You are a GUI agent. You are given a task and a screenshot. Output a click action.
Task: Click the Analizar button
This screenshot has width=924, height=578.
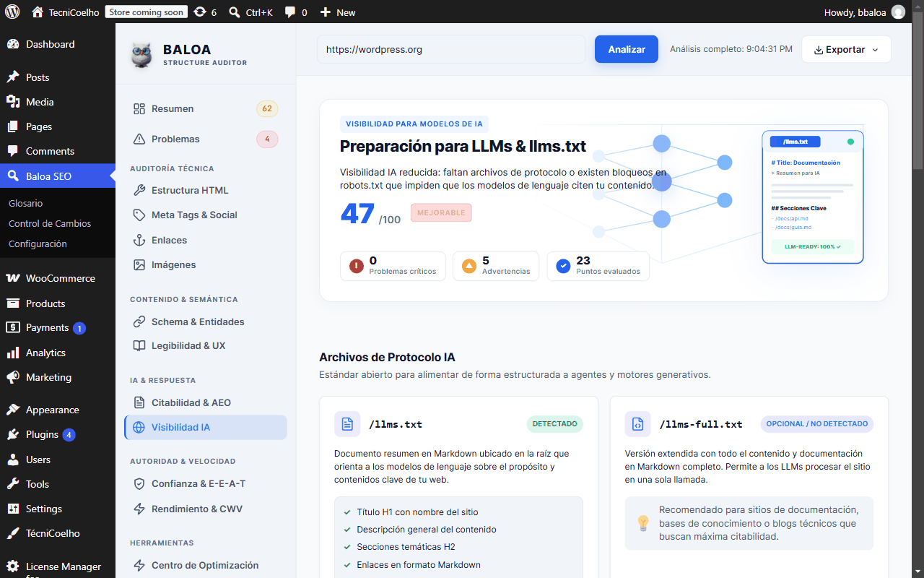[x=627, y=49]
